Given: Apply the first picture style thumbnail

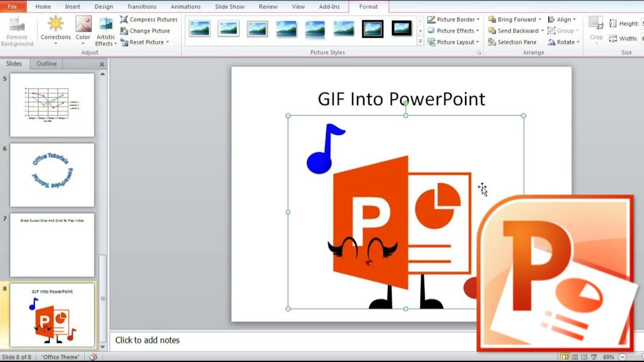Looking at the screenshot, I should point(200,29).
